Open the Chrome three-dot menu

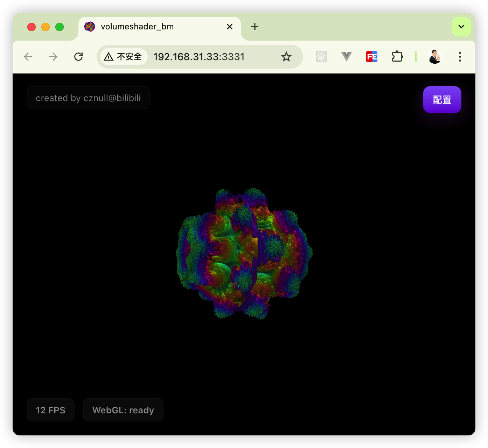pyautogui.click(x=460, y=57)
